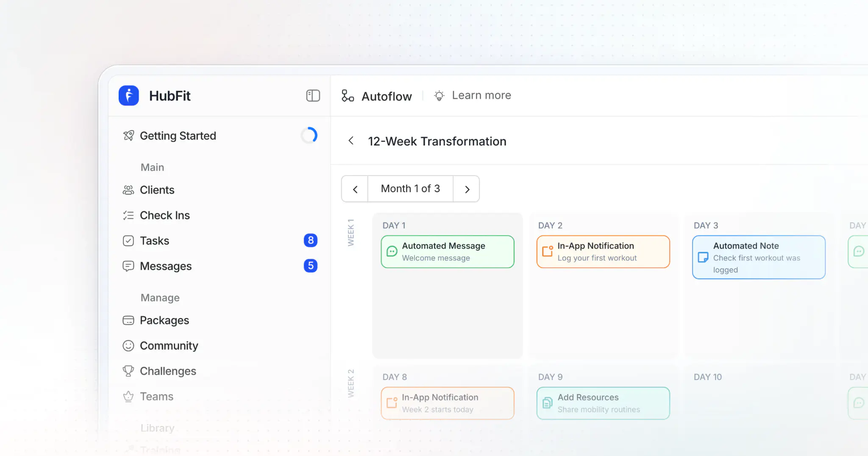Click the Add Resources document icon
The width and height of the screenshot is (868, 456).
548,403
